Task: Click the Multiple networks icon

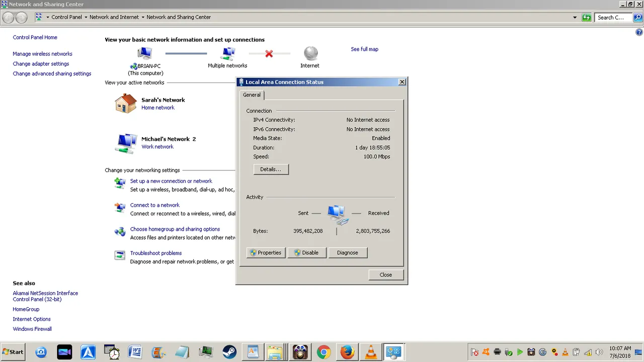Action: click(x=228, y=53)
